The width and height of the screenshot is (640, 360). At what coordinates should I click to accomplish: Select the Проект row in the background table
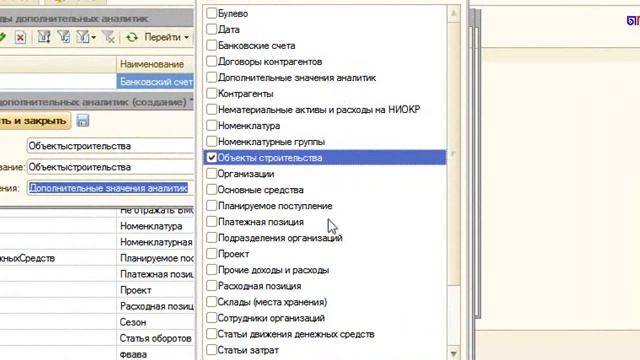click(x=97, y=290)
